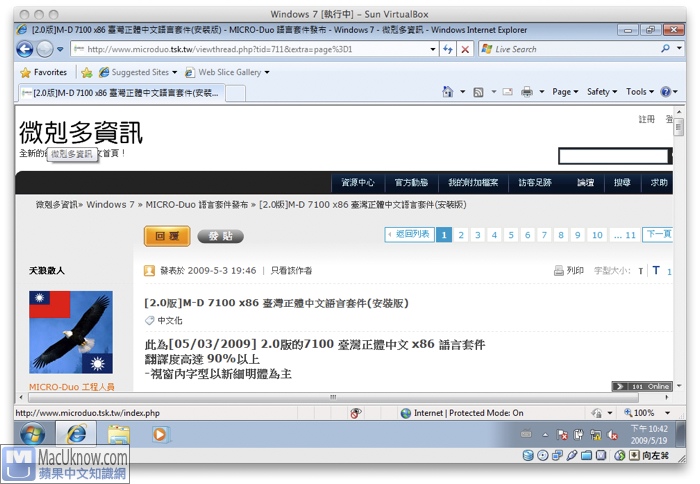The width and height of the screenshot is (700, 484).
Task: Go to page 10 of thread
Action: 597,235
